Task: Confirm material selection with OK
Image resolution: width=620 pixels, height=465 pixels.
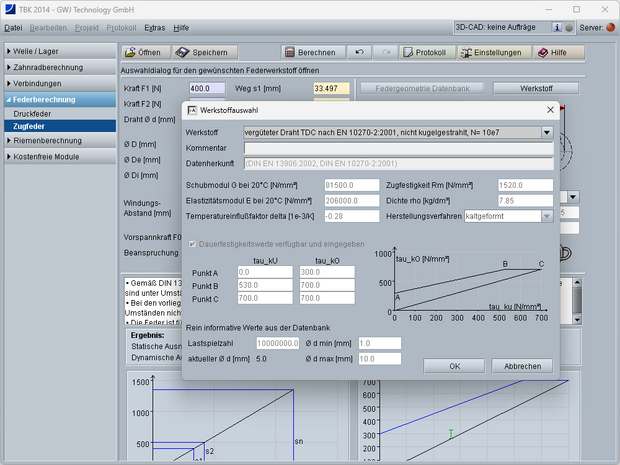Action: [454, 366]
